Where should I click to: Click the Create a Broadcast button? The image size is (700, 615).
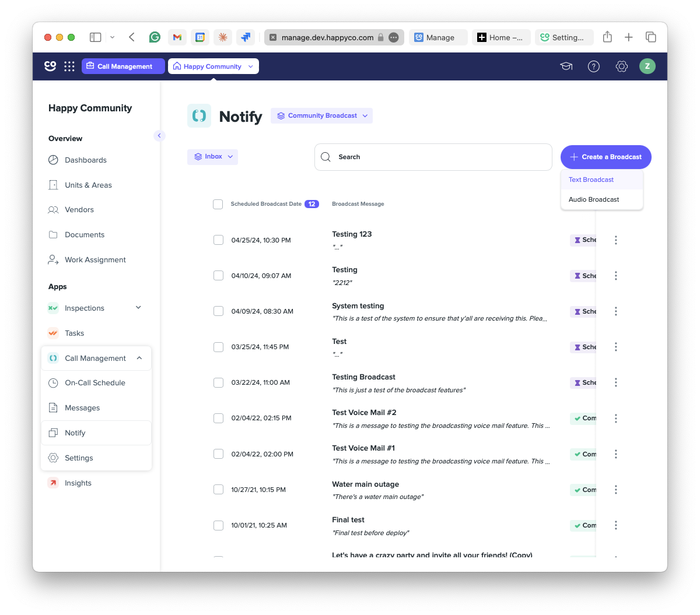[606, 157]
